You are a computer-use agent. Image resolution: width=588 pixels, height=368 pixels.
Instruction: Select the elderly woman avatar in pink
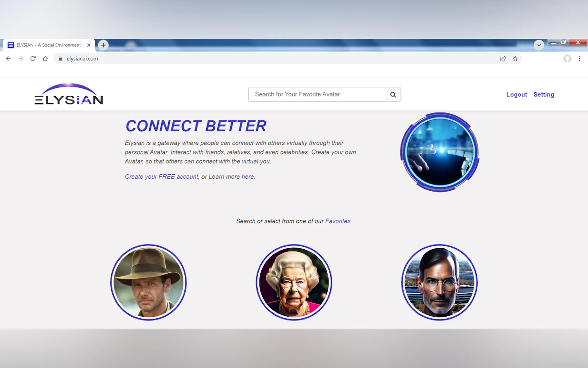click(x=294, y=282)
